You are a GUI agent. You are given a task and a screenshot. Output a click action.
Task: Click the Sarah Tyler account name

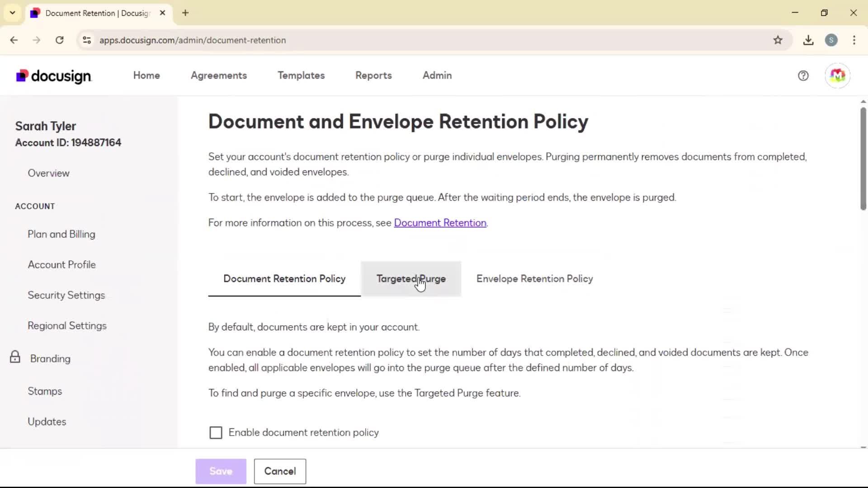46,126
